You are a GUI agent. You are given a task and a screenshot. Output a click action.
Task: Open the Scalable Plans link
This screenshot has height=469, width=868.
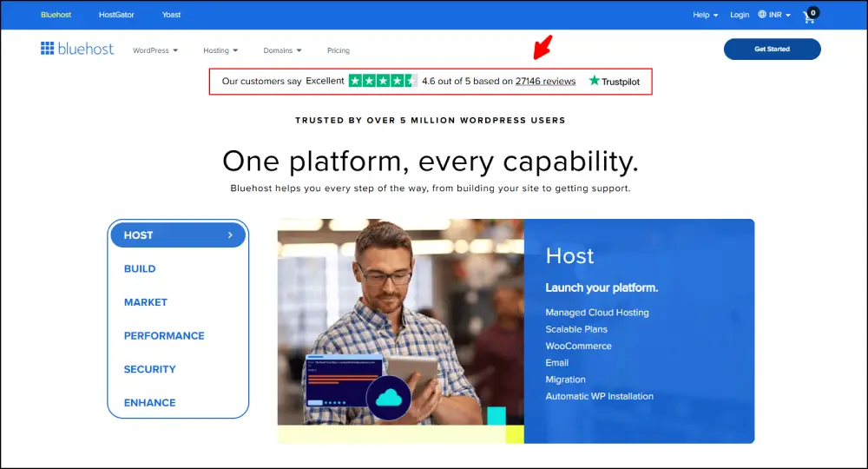tap(576, 329)
